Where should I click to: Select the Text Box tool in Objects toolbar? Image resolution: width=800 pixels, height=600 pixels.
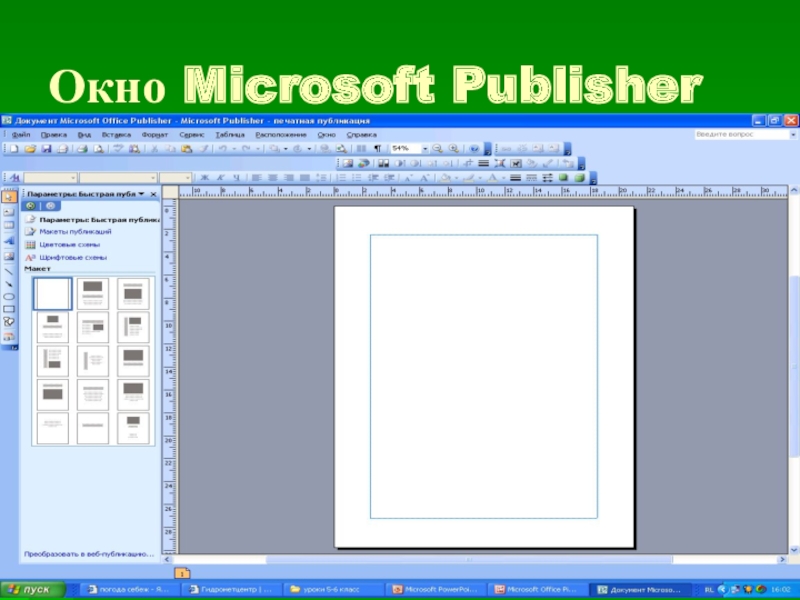(9, 212)
